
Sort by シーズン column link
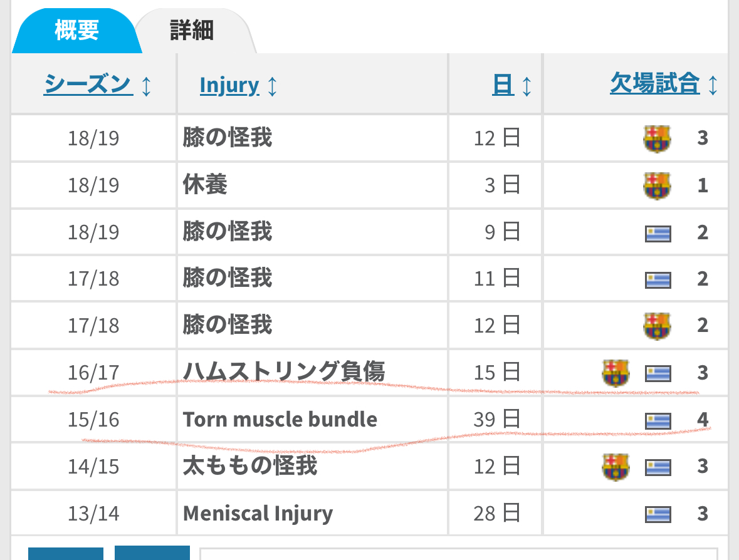click(x=88, y=85)
